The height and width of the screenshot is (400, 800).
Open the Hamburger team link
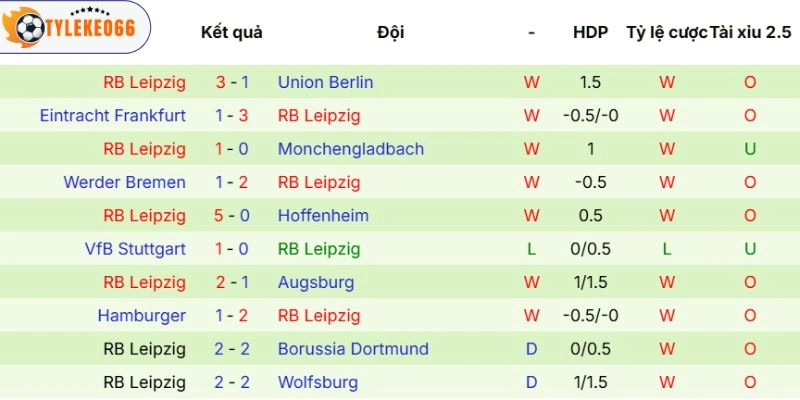[141, 316]
